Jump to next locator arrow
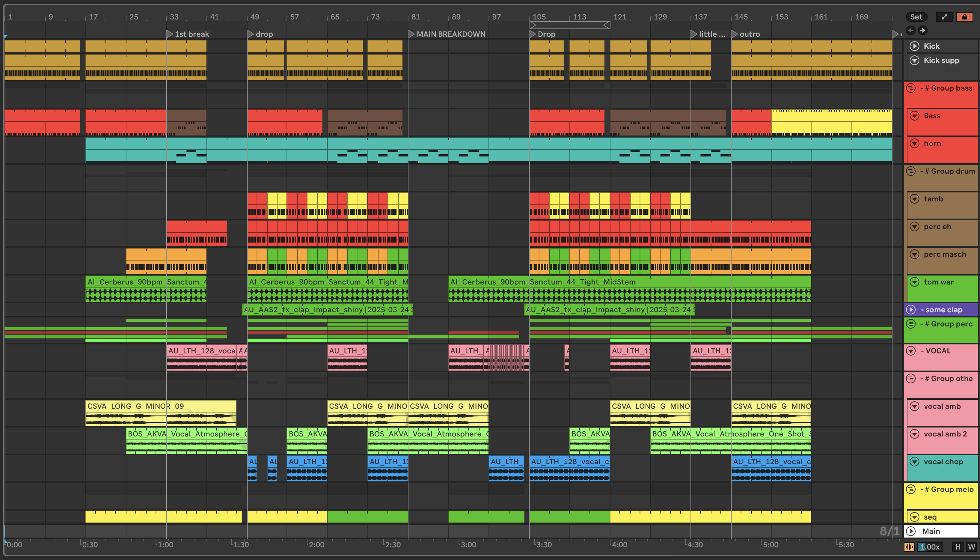Screen dimensions: 980x560 [x=923, y=30]
